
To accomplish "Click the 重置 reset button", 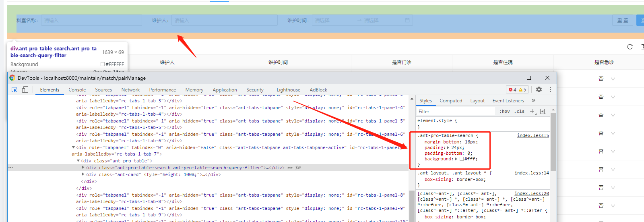I will [623, 20].
